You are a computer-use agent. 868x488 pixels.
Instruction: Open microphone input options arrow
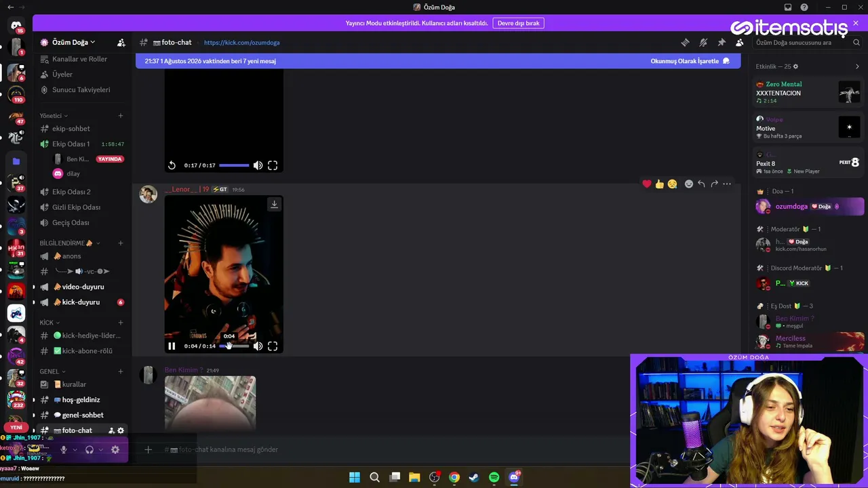[75, 449]
